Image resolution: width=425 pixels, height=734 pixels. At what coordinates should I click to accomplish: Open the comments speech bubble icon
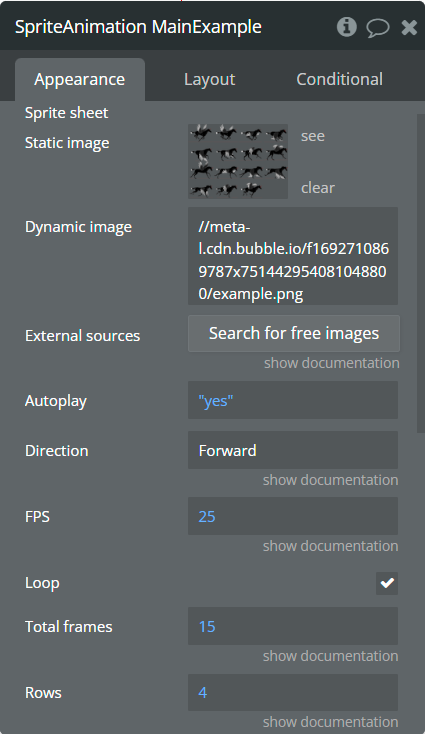click(x=377, y=28)
